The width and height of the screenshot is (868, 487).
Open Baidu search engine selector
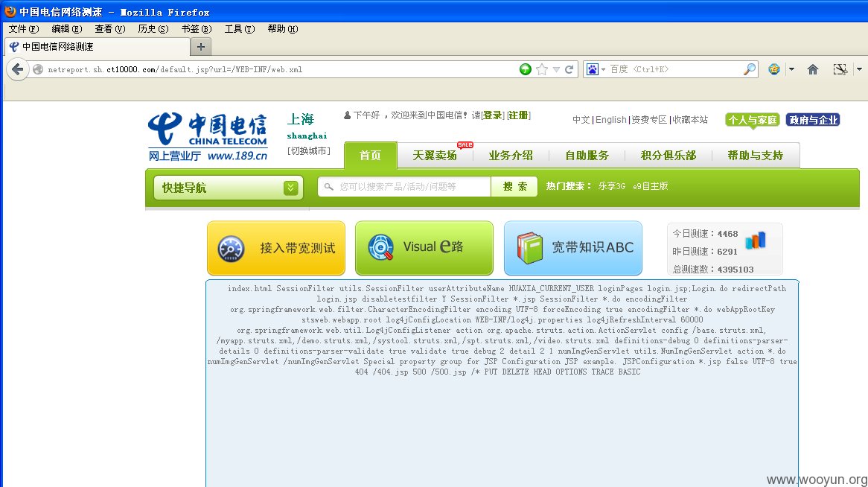tap(596, 69)
